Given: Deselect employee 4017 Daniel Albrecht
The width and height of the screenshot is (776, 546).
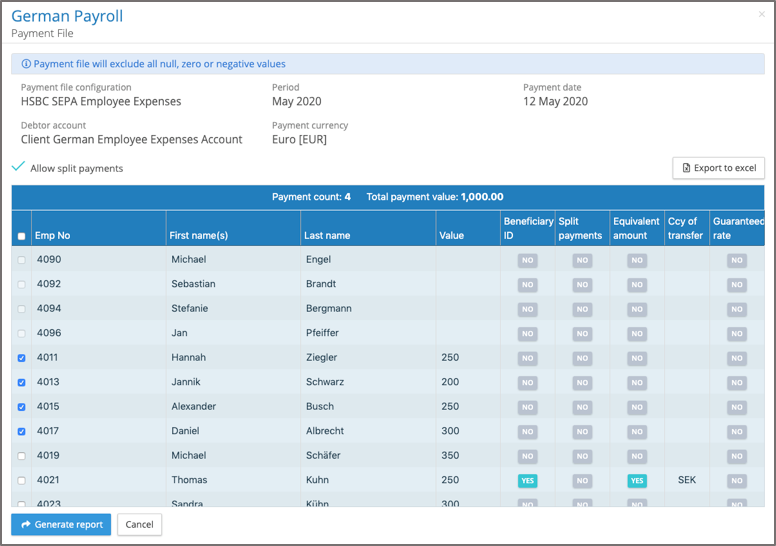Looking at the screenshot, I should 22,431.
